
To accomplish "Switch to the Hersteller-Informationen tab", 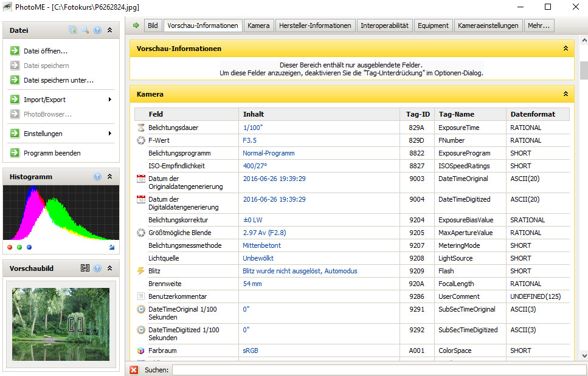I will point(316,26).
